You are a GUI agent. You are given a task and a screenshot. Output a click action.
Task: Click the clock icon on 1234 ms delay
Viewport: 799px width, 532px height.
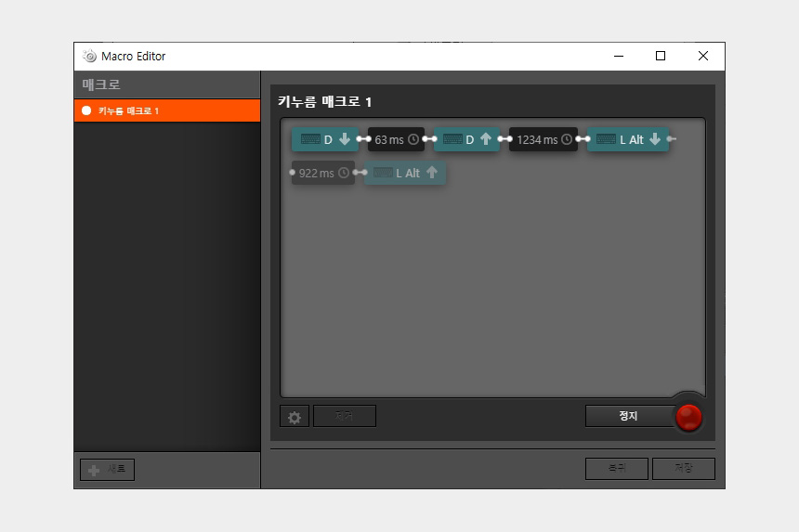(567, 139)
